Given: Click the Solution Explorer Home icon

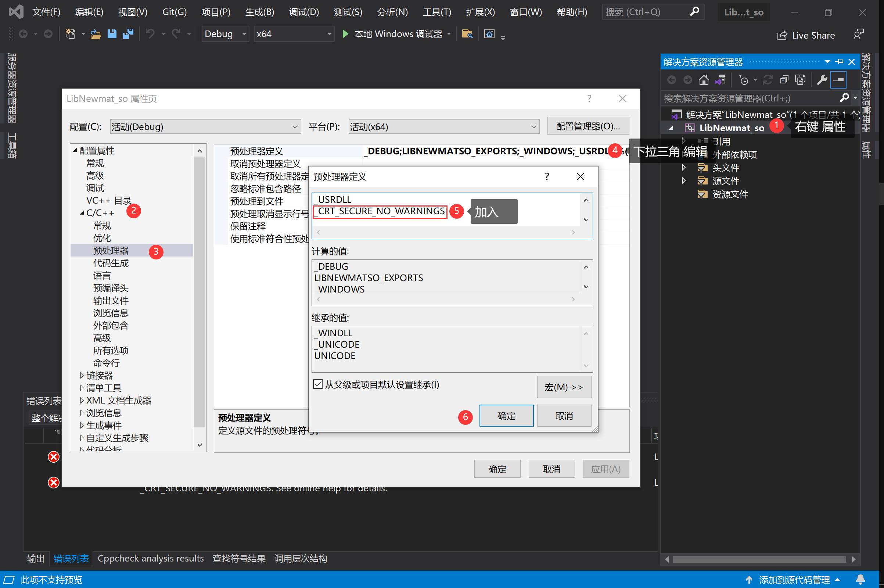Looking at the screenshot, I should tap(704, 80).
